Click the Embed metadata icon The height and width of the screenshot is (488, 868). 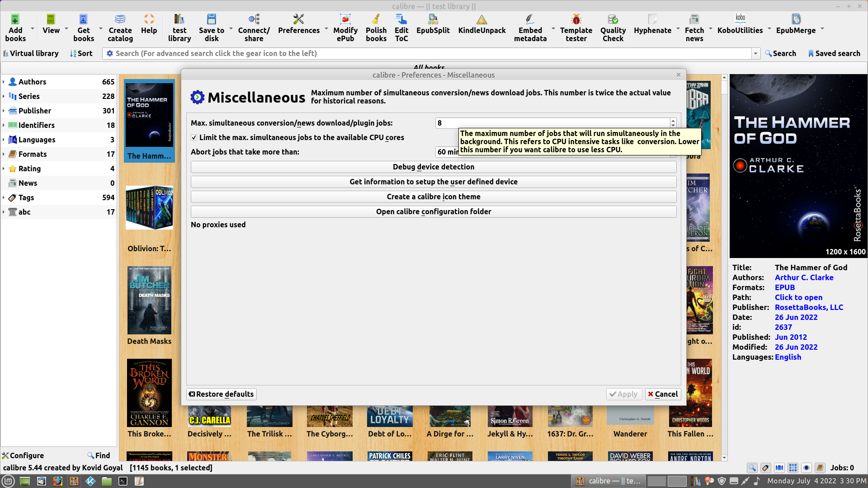[530, 27]
